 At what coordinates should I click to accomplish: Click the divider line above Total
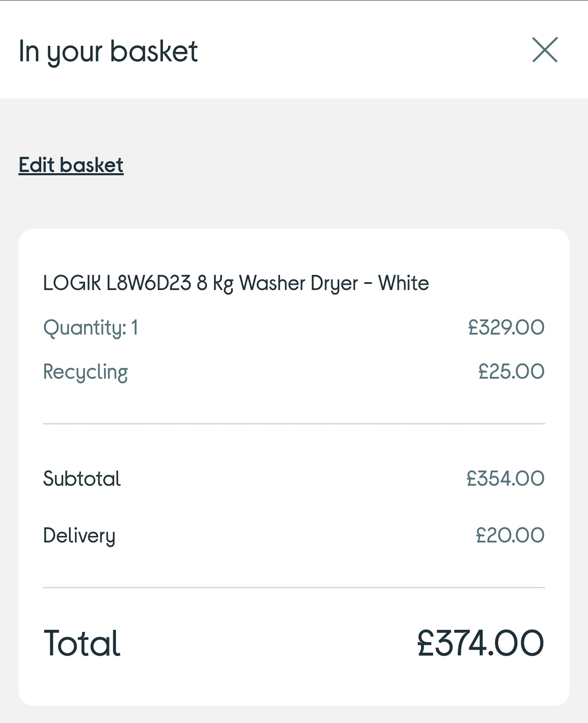tap(294, 588)
